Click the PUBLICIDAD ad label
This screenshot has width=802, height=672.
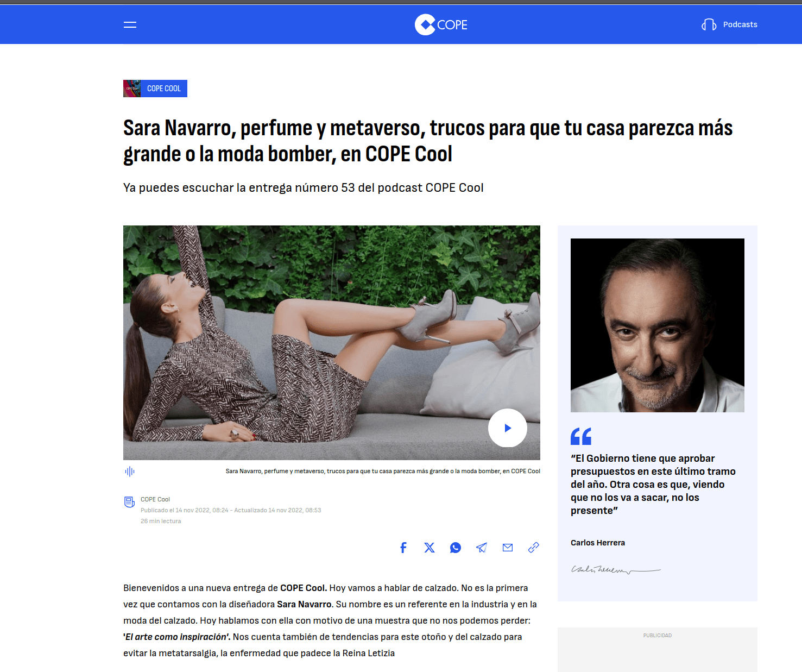point(658,636)
